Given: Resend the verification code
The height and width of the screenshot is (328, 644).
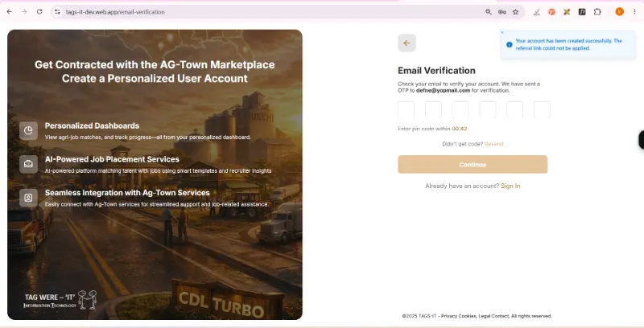Looking at the screenshot, I should tap(493, 144).
